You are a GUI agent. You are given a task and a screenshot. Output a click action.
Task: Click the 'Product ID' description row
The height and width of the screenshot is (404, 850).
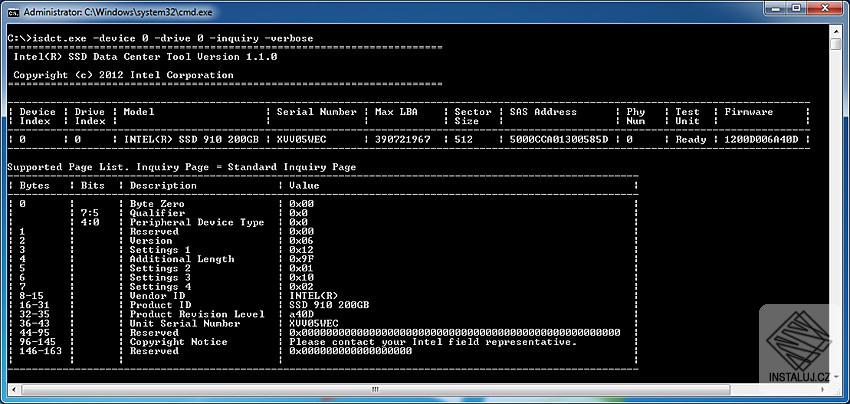[160, 305]
